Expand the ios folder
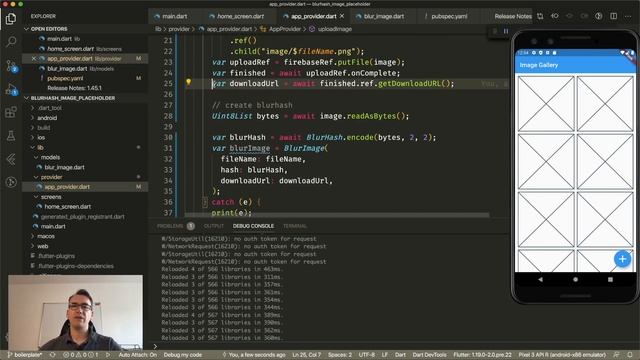640x360 pixels. pyautogui.click(x=41, y=138)
